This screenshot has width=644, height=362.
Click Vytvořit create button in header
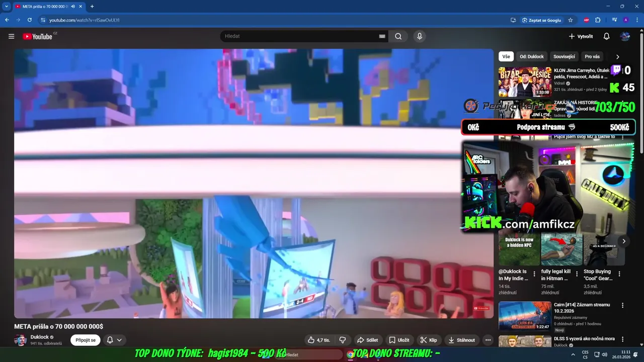pos(581,36)
